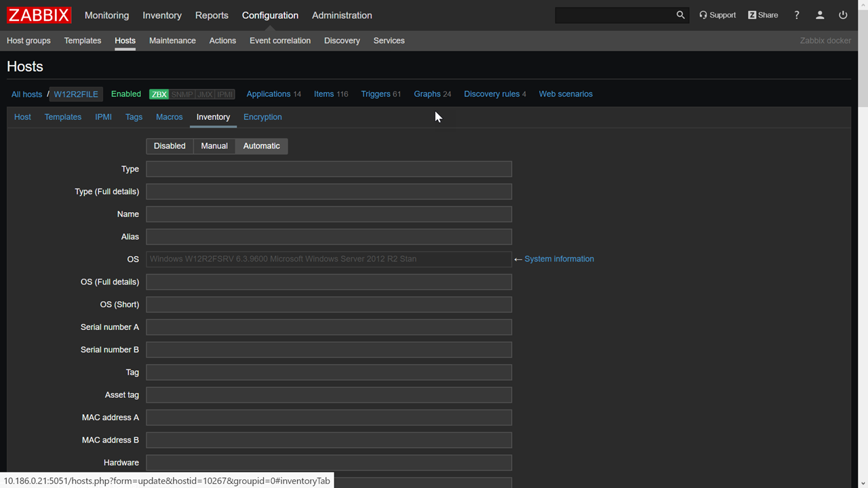Image resolution: width=868 pixels, height=488 pixels.
Task: Open the user profile icon
Action: [820, 15]
